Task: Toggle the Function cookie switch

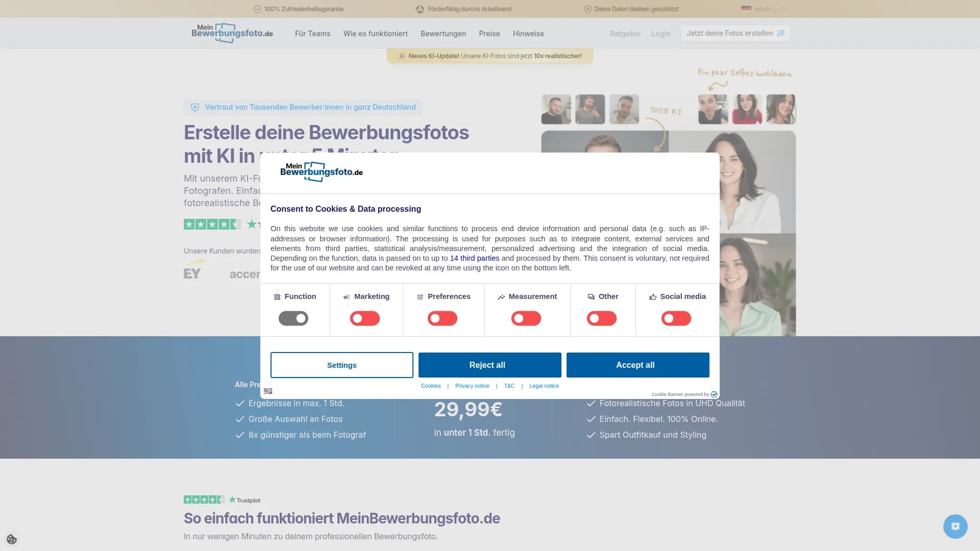Action: click(x=293, y=319)
